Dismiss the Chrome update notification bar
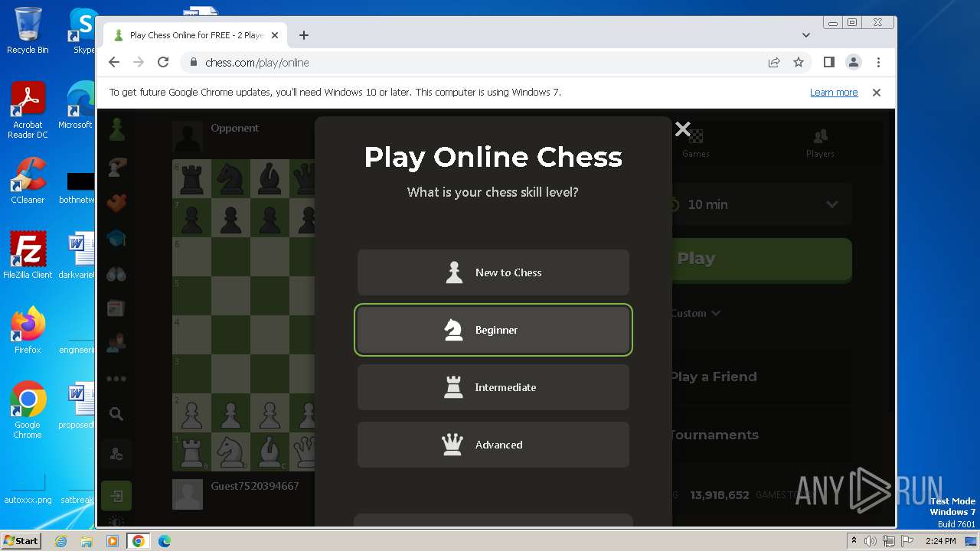The image size is (980, 551). coord(877,93)
